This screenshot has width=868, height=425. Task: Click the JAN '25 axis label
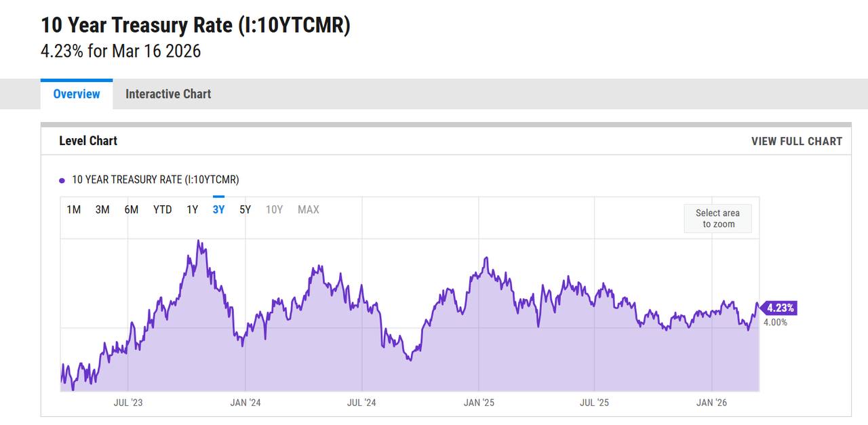tap(479, 403)
